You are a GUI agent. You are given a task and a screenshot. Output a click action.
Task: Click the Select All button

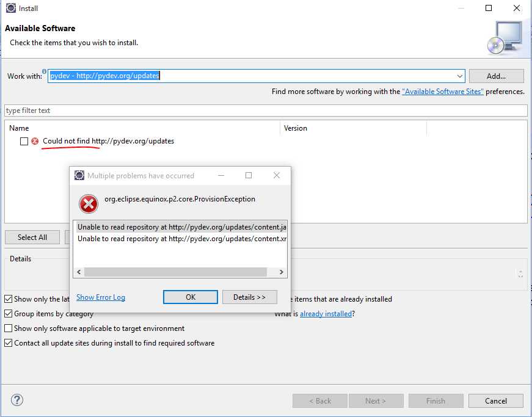pos(32,238)
